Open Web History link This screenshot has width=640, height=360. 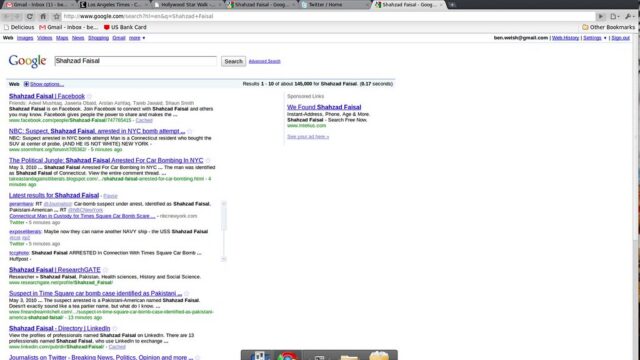[x=565, y=38]
